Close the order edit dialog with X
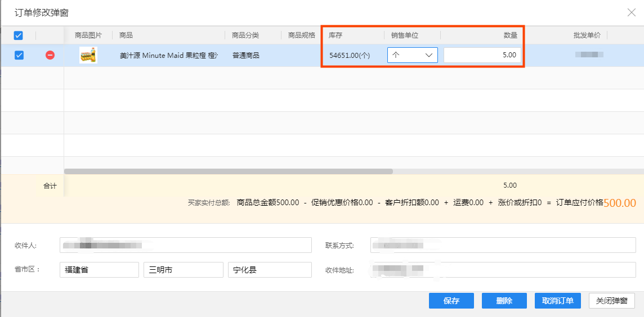644x317 pixels. [x=631, y=13]
